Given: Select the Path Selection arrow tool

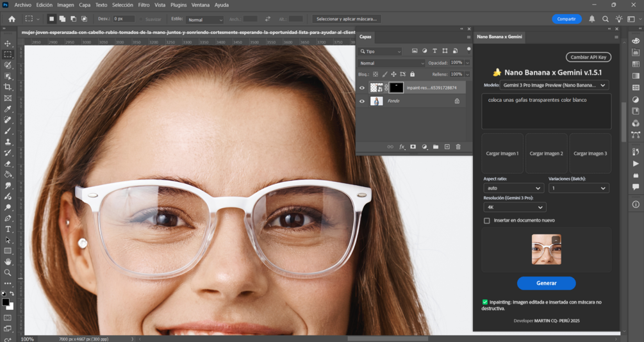Looking at the screenshot, I should point(8,240).
